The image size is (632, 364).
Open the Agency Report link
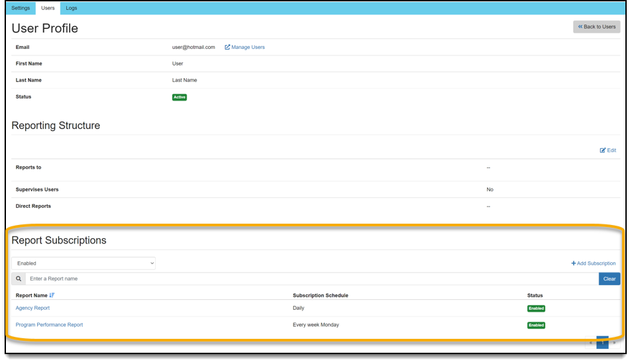tap(32, 308)
